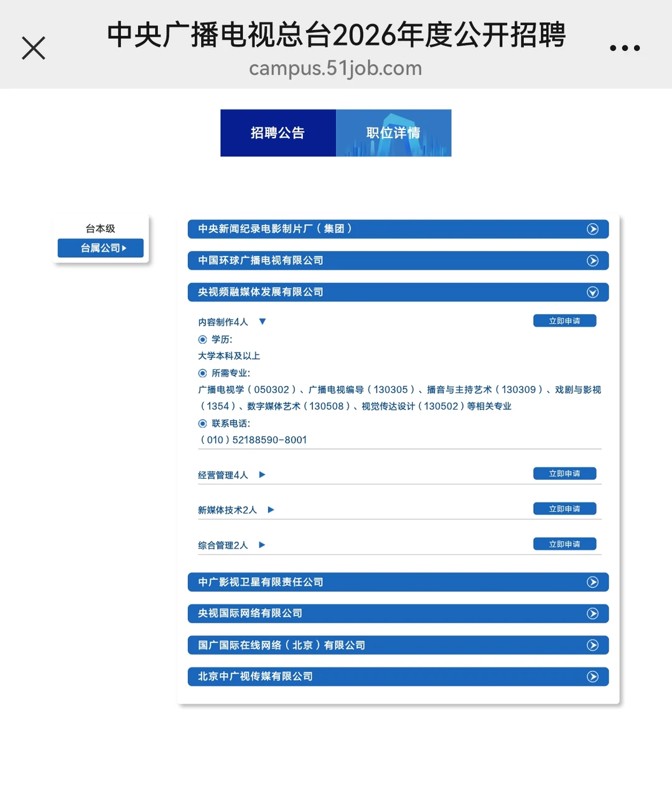This screenshot has height=787, width=672.
Task: Close the in-app browser page
Action: 34,48
